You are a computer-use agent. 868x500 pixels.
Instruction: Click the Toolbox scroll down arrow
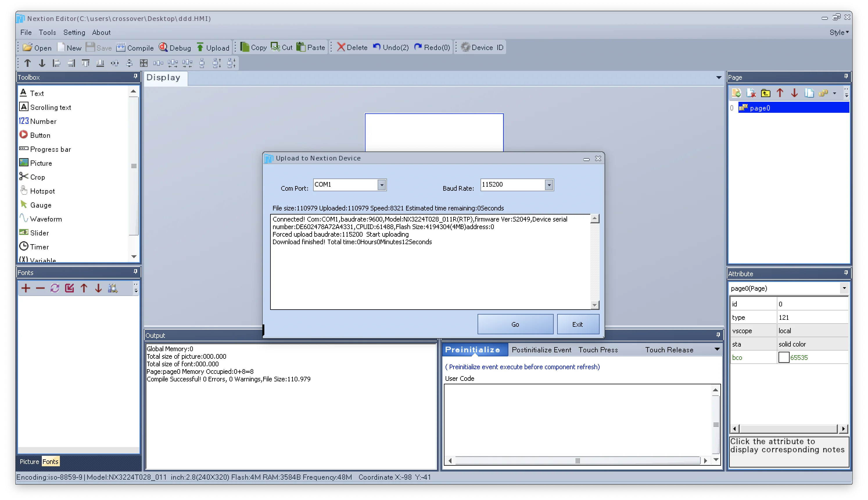click(x=134, y=256)
